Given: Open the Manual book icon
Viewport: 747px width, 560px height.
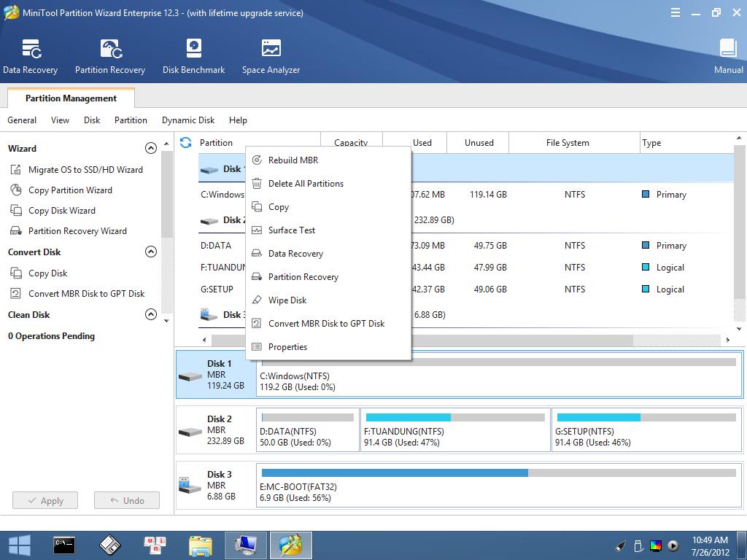Looking at the screenshot, I should point(728,50).
